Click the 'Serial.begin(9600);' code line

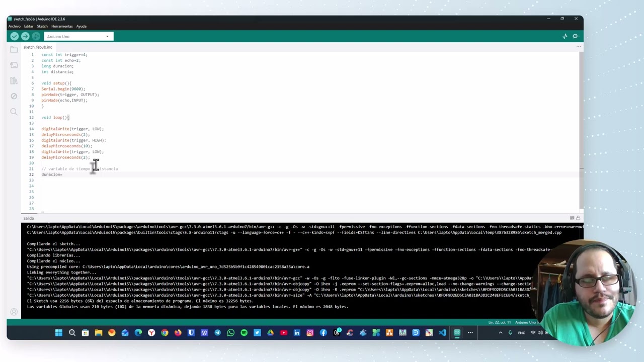[x=63, y=89]
